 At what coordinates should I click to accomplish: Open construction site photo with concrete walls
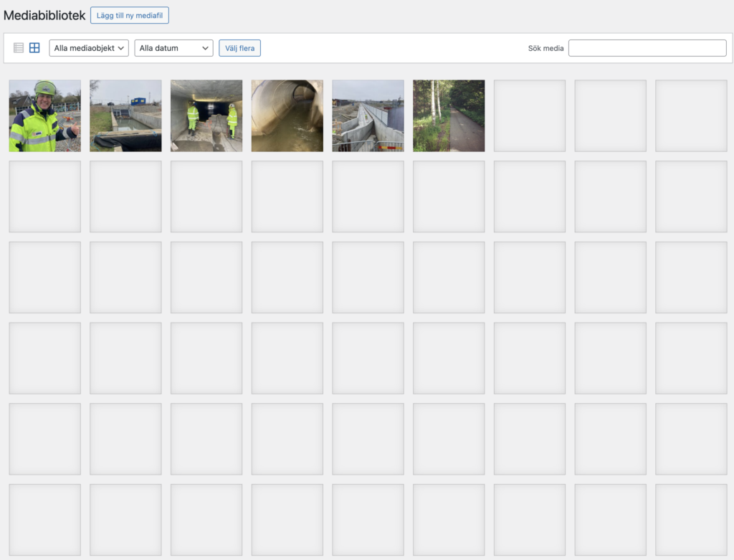click(x=368, y=116)
